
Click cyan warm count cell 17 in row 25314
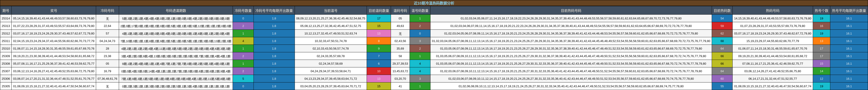tap(379, 19)
